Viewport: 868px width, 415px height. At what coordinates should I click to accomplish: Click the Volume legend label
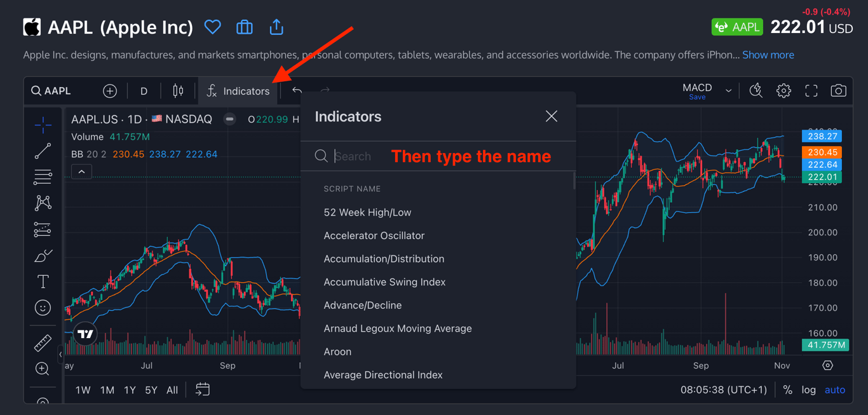pyautogui.click(x=87, y=137)
